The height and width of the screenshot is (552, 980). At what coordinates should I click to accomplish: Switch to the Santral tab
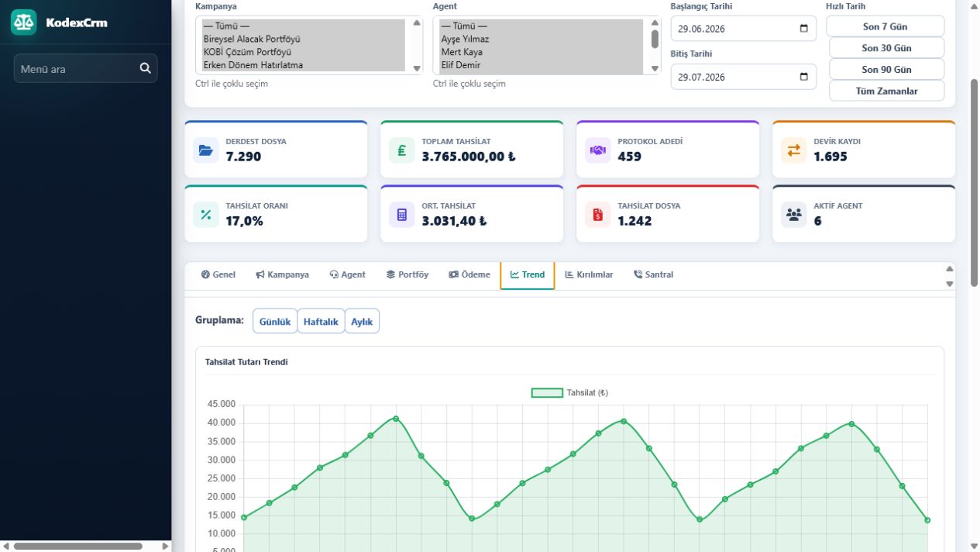pos(653,274)
